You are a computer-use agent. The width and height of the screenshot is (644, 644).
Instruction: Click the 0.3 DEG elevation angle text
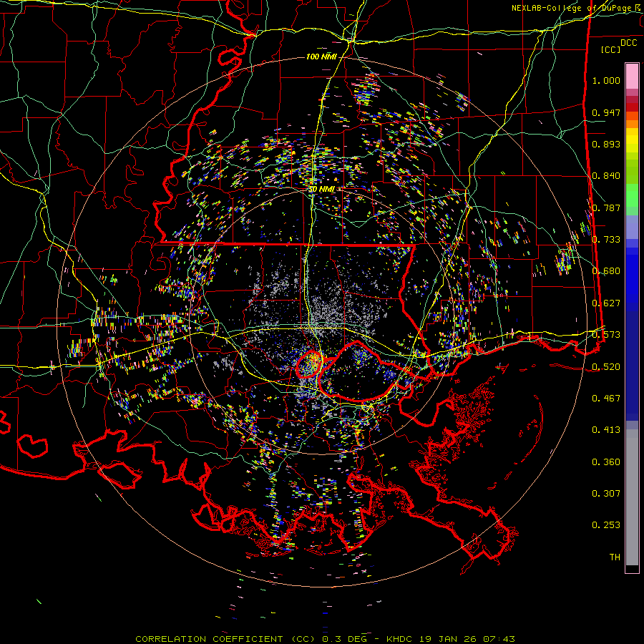pos(344,639)
